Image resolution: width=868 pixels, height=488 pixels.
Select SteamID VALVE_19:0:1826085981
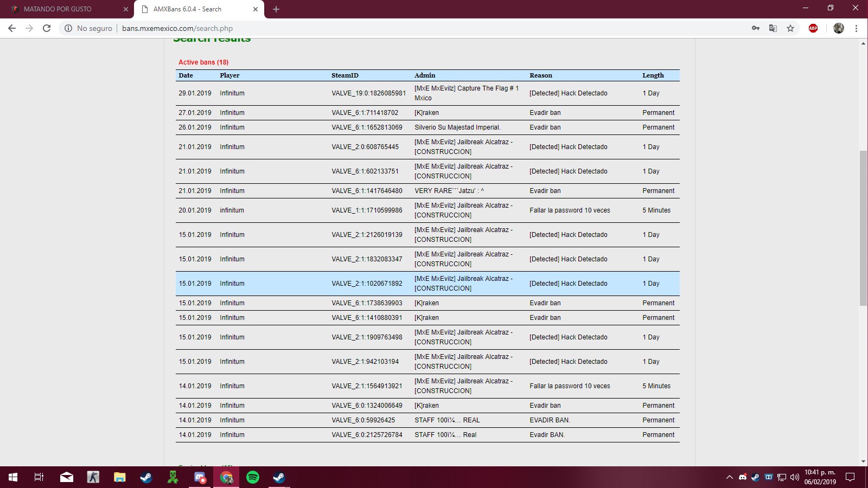pos(369,93)
